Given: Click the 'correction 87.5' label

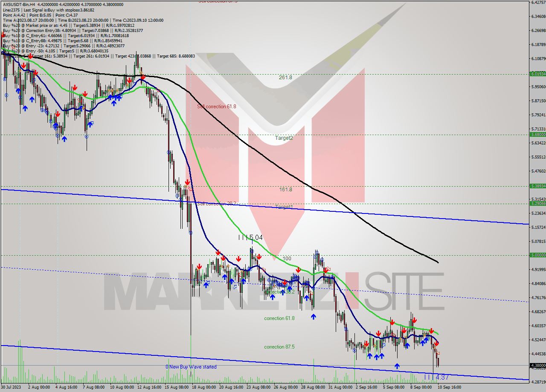Looking at the screenshot, I should coord(279,347).
